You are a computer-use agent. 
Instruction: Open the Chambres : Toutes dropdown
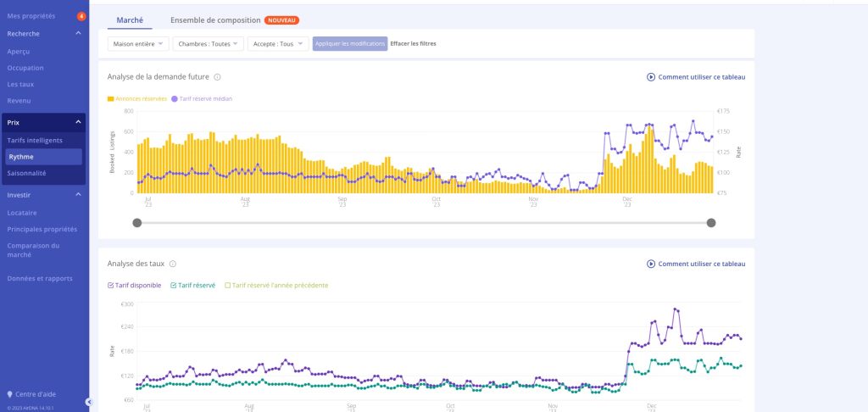coord(209,43)
